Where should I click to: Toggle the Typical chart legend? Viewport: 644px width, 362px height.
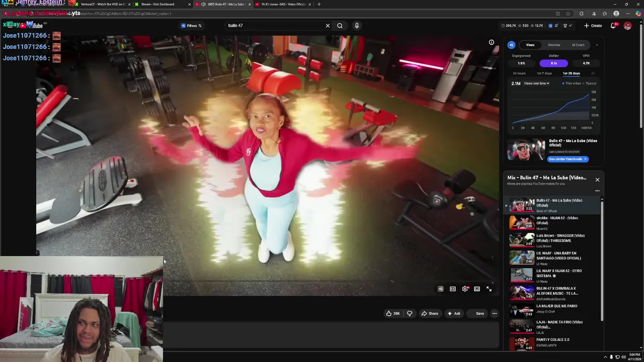pyautogui.click(x=590, y=83)
